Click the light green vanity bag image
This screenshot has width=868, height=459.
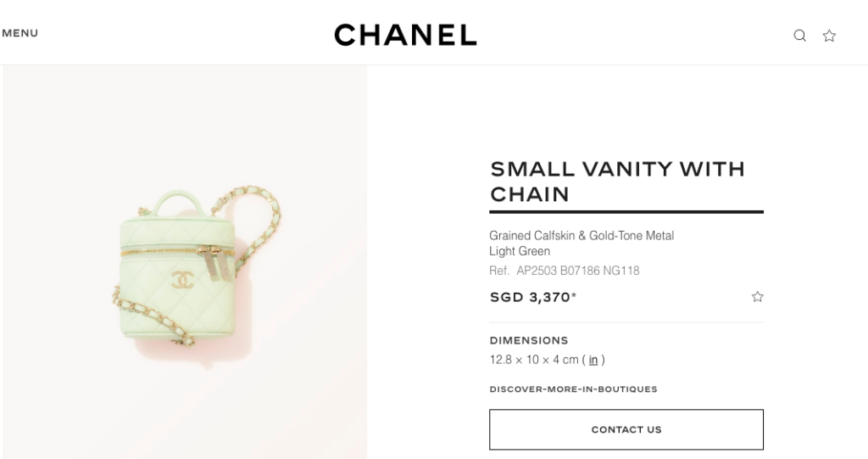pos(185,262)
